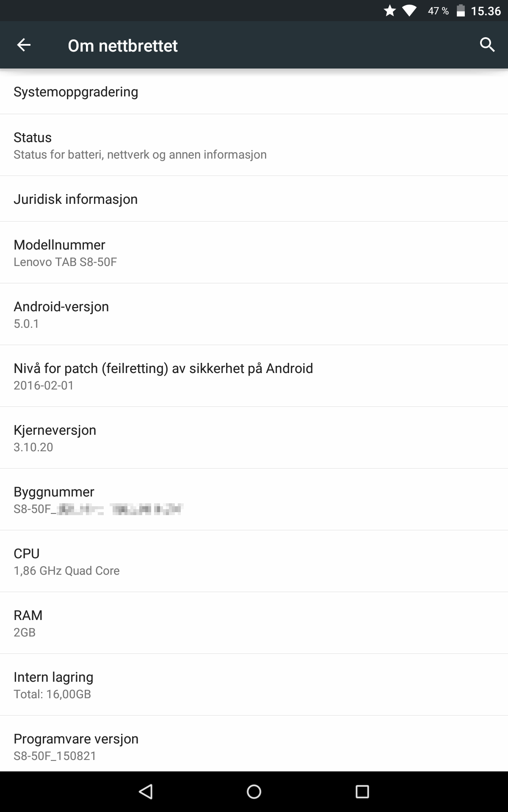Tap the Programvare versjon row

254,746
